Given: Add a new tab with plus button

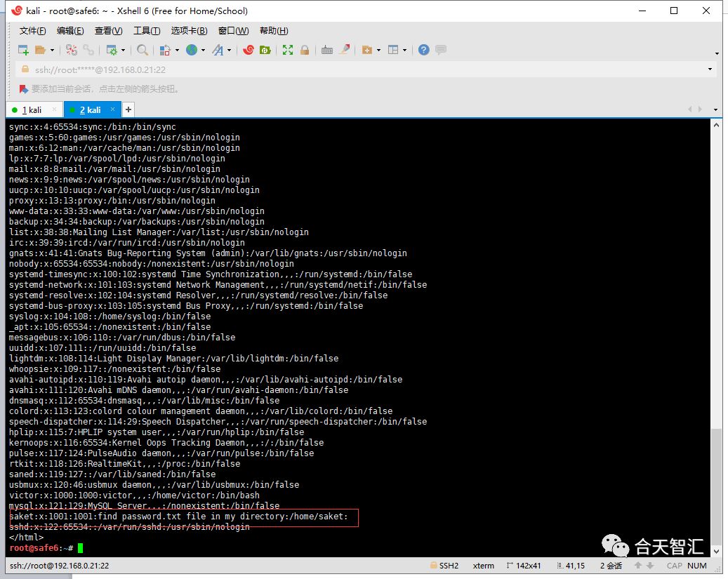Looking at the screenshot, I should point(128,109).
